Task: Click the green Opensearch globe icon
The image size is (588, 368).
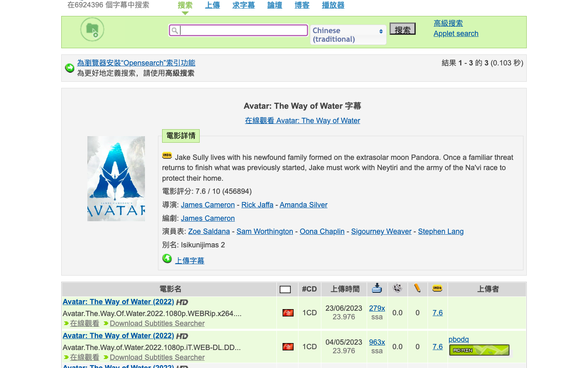Action: (x=69, y=68)
